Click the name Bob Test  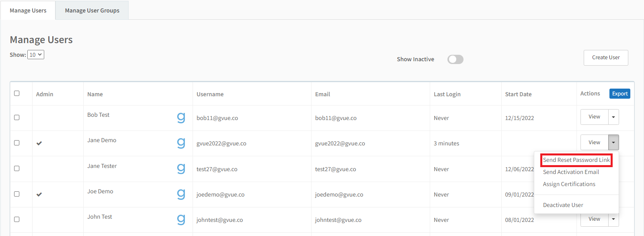[98, 115]
